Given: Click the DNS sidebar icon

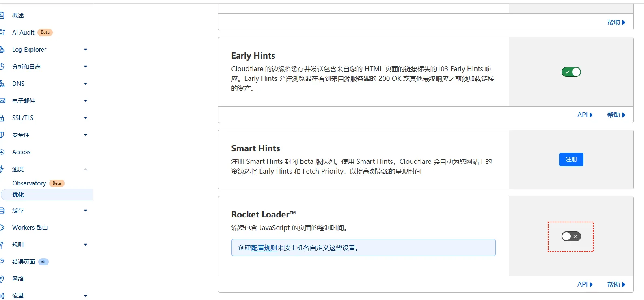Looking at the screenshot, I should (2, 84).
